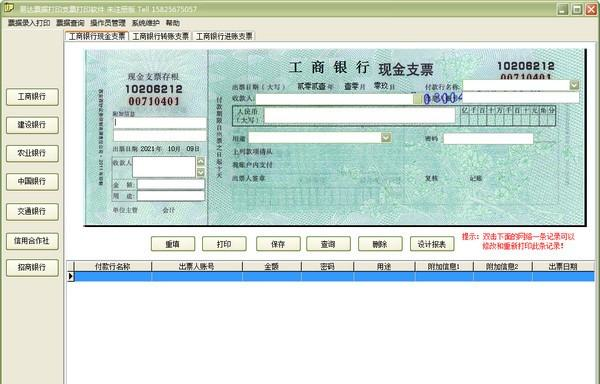Open the 票据查询 menu
Viewport: 600px width, 384px height.
click(x=70, y=23)
